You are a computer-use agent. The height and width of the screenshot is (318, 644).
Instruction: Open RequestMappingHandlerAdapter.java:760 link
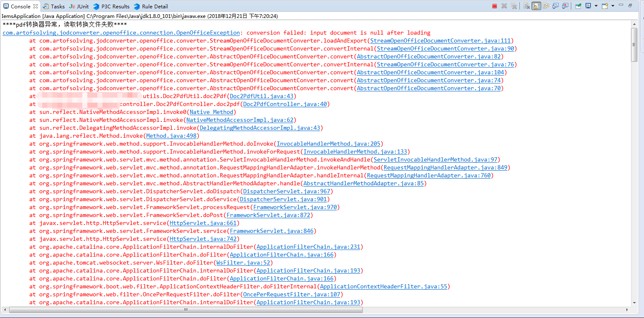[x=429, y=175]
